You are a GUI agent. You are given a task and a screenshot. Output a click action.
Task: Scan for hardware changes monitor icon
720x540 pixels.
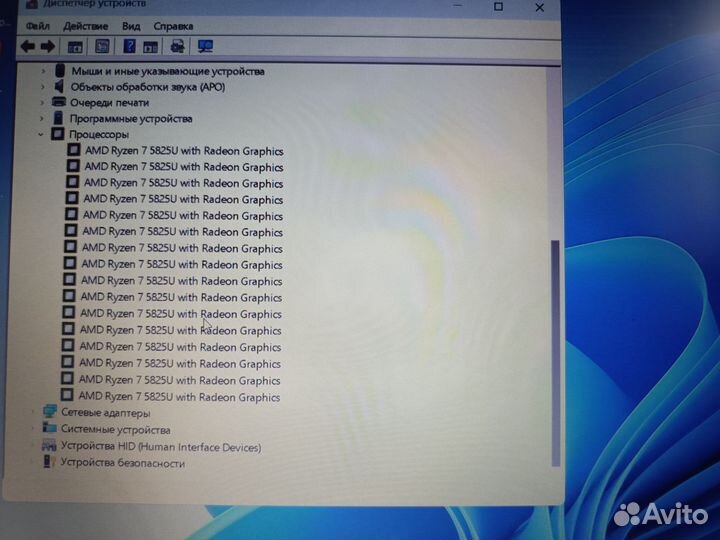pyautogui.click(x=205, y=46)
